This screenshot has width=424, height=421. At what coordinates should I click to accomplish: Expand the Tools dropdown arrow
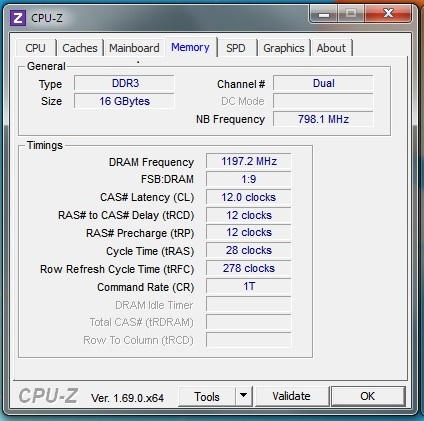(x=244, y=396)
